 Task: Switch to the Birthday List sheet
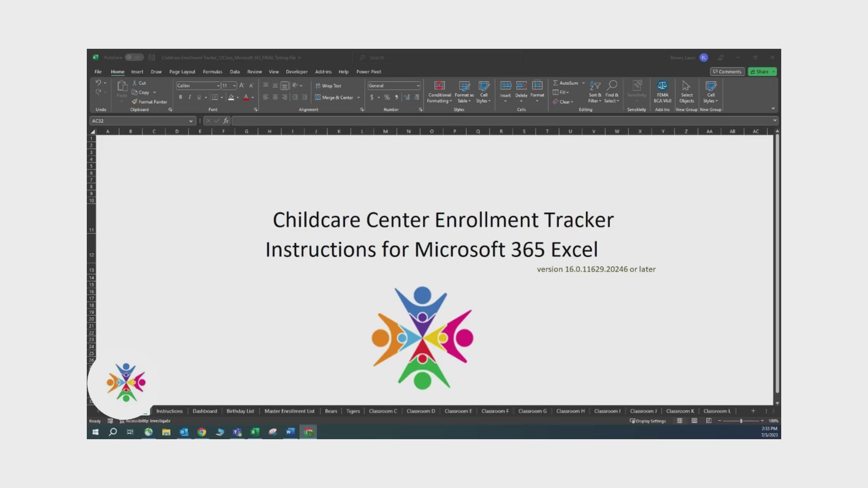[x=240, y=411]
